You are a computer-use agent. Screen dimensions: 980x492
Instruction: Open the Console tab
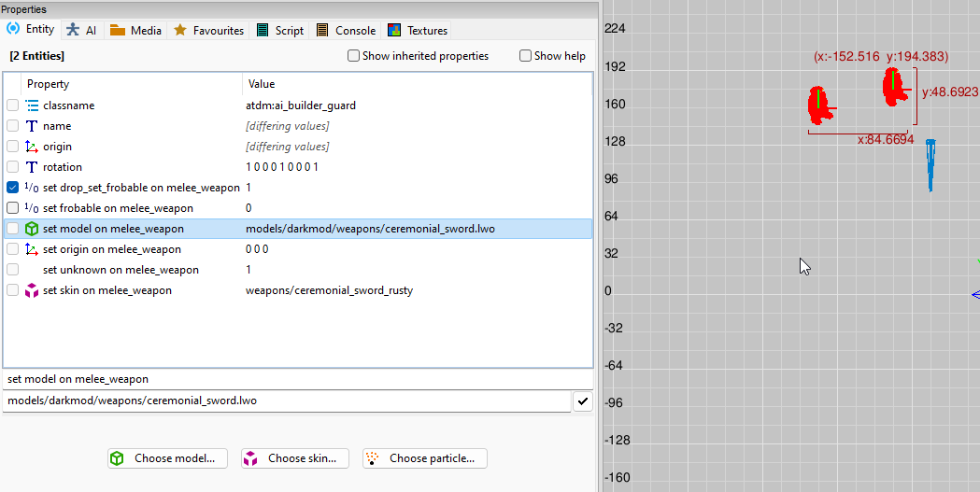click(x=346, y=30)
